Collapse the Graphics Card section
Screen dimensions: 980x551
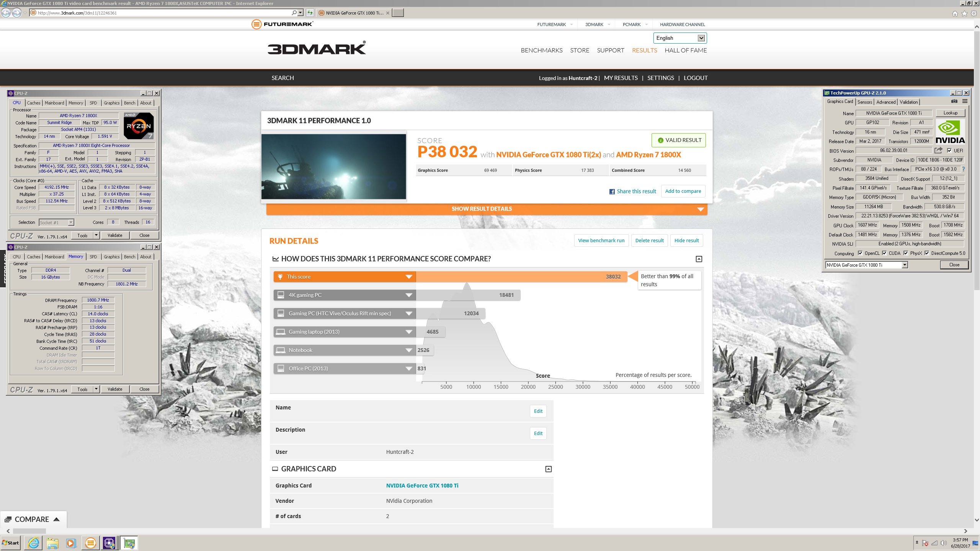click(x=549, y=469)
